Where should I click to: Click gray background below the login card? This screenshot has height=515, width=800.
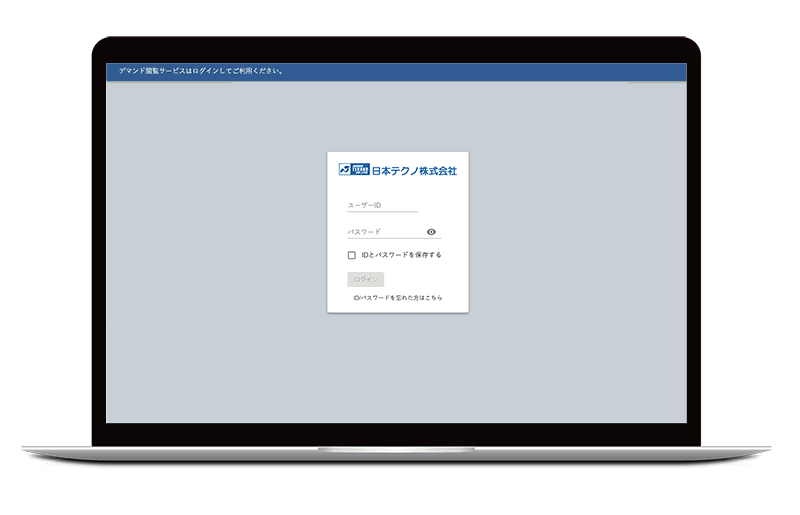click(398, 370)
